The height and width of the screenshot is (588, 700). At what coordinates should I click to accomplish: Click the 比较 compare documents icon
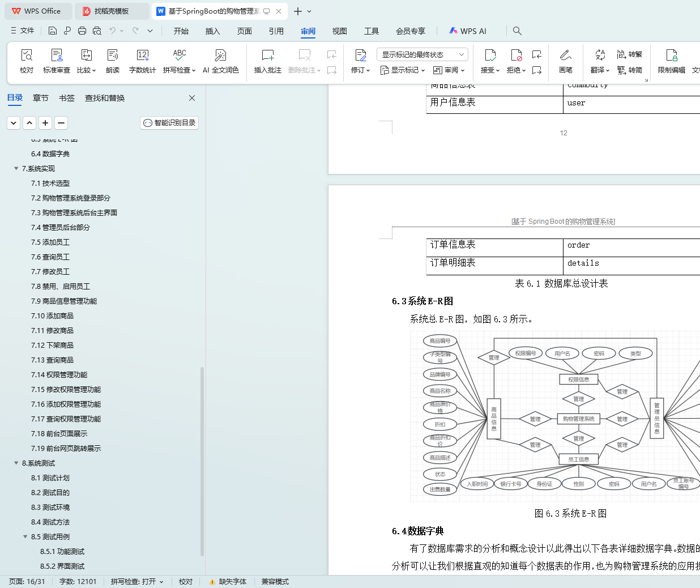[x=87, y=55]
